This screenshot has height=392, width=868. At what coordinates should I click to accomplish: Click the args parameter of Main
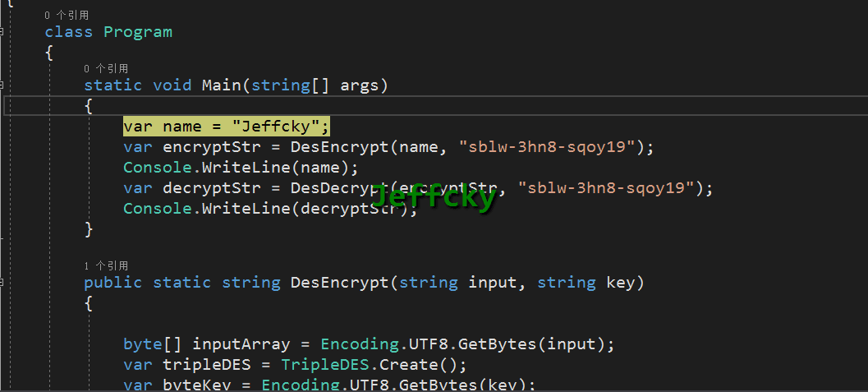360,85
